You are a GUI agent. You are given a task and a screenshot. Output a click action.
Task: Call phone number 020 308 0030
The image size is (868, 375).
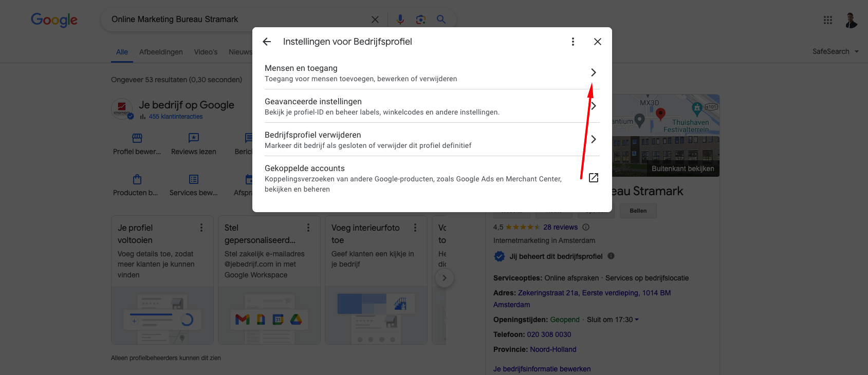(549, 334)
